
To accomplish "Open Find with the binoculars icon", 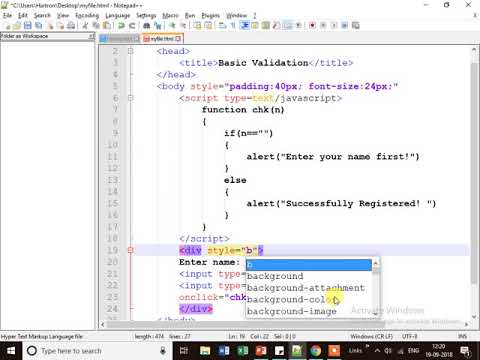I will 147,25.
